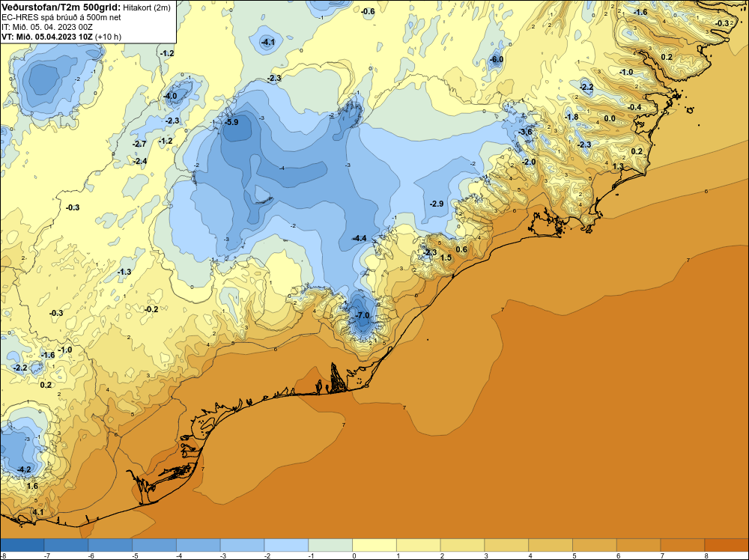The width and height of the screenshot is (749, 560).
Task: Click the -1.3 temperature label
Action: (x=124, y=272)
